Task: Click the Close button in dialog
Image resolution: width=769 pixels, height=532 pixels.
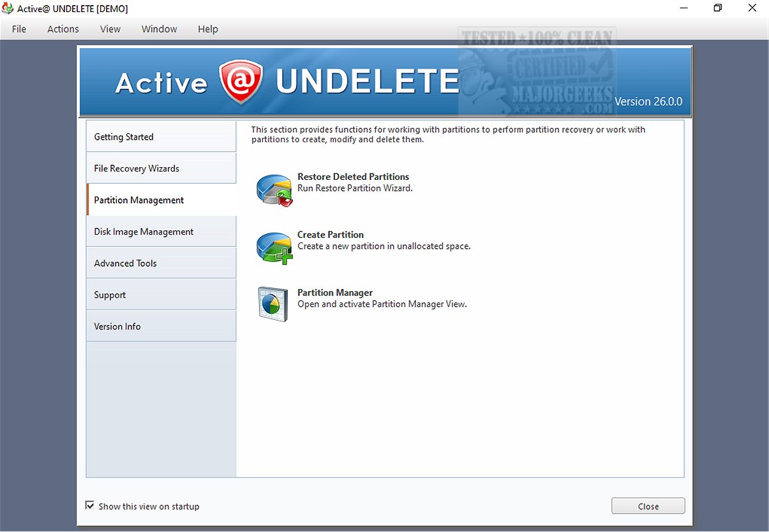Action: pyautogui.click(x=648, y=506)
